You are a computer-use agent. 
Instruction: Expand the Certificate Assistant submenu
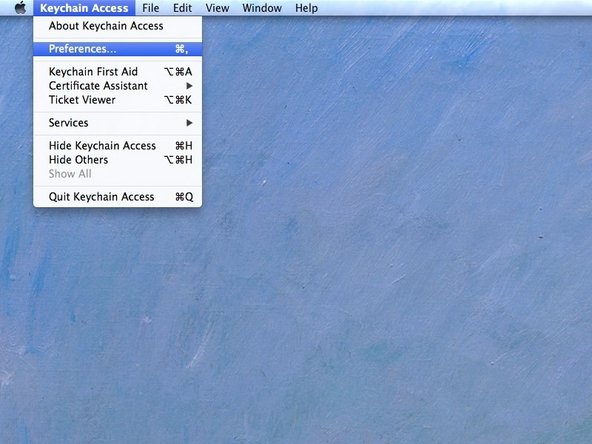click(x=117, y=86)
